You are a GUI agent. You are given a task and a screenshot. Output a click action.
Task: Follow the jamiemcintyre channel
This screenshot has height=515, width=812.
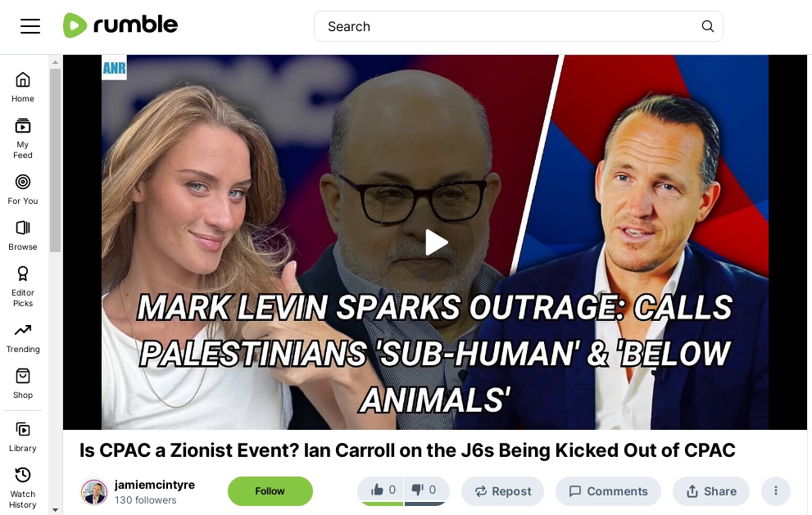click(x=270, y=491)
